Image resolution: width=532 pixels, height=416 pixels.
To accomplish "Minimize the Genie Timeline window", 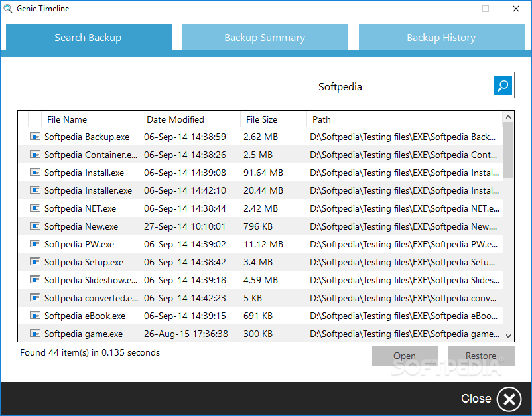I will click(456, 9).
